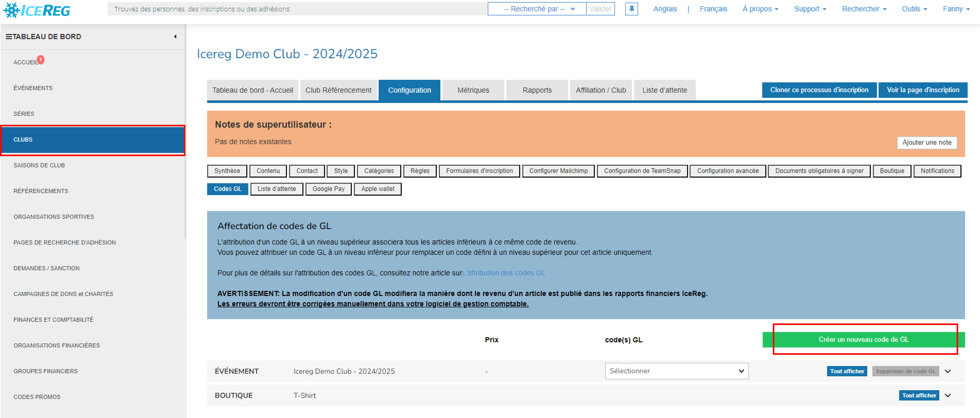
Task: Select Finances et comptabilité in sidebar
Action: point(53,319)
